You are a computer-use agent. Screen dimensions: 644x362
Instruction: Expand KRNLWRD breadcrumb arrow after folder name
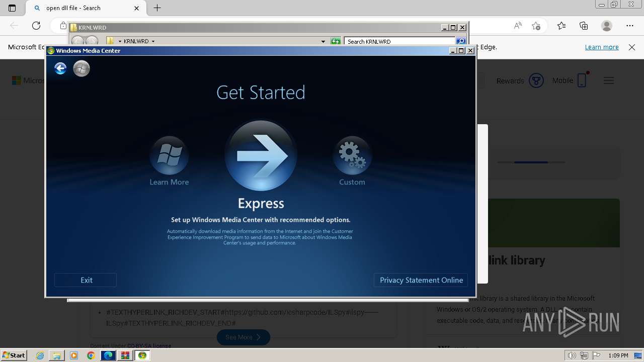point(153,41)
